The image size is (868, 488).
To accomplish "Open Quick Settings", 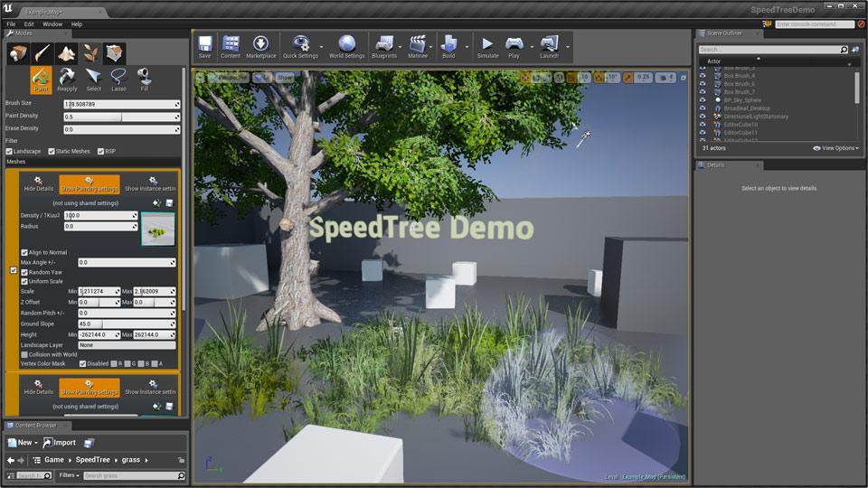I will point(300,46).
